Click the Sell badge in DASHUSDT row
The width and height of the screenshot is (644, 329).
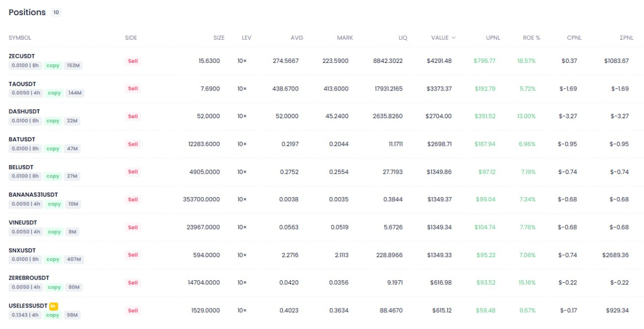(133, 116)
